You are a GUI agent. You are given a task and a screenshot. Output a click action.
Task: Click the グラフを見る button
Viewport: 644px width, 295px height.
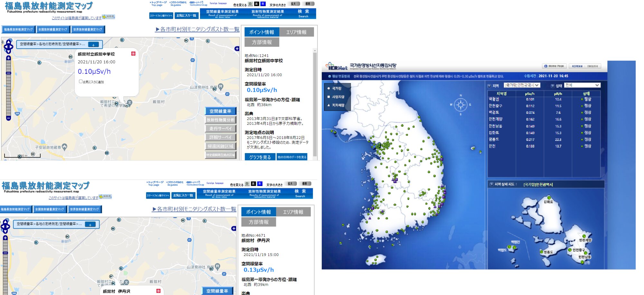260,157
